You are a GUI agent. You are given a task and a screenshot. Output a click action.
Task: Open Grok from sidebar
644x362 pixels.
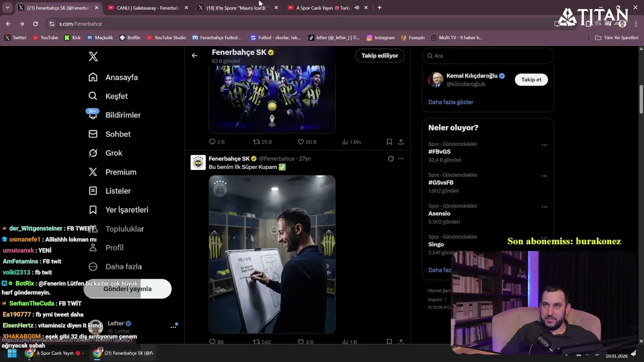105,153
